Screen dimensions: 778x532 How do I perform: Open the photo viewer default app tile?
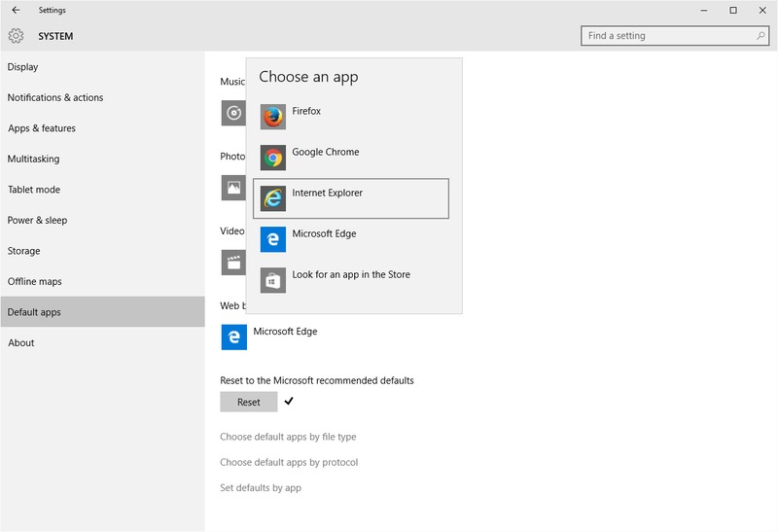[x=233, y=187]
